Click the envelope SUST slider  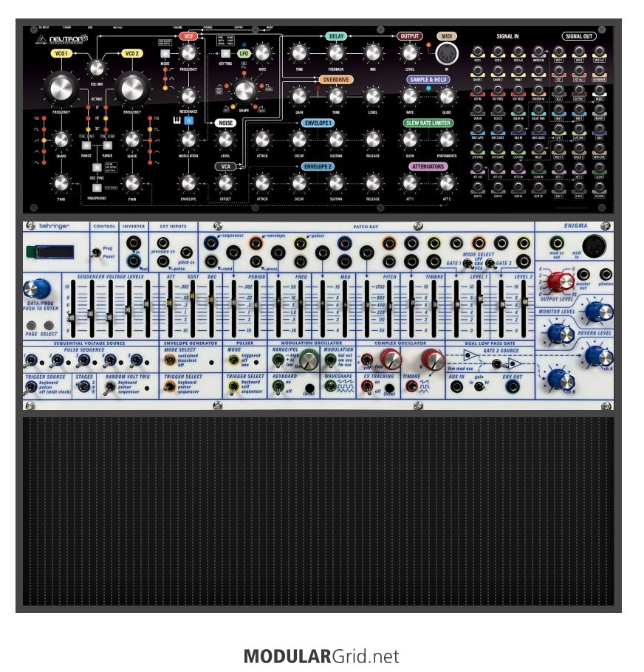click(x=192, y=308)
